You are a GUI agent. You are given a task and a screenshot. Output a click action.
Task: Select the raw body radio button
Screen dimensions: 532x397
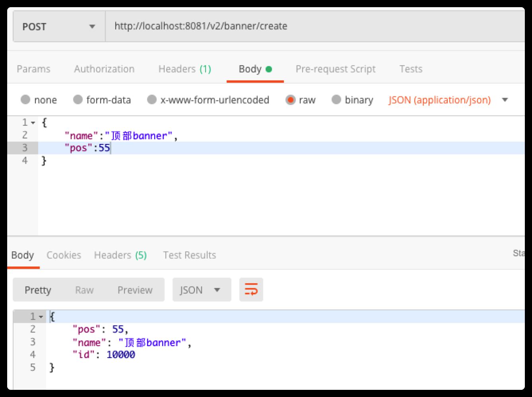290,99
